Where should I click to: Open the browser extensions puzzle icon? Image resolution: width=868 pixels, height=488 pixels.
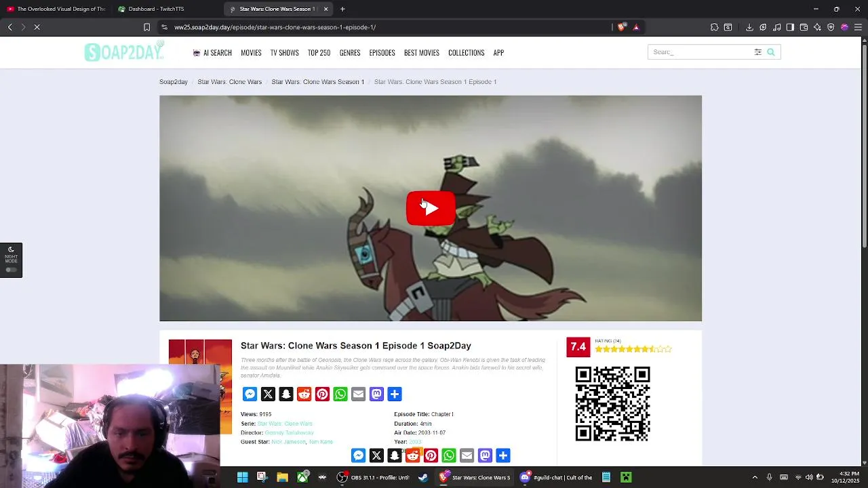(714, 27)
